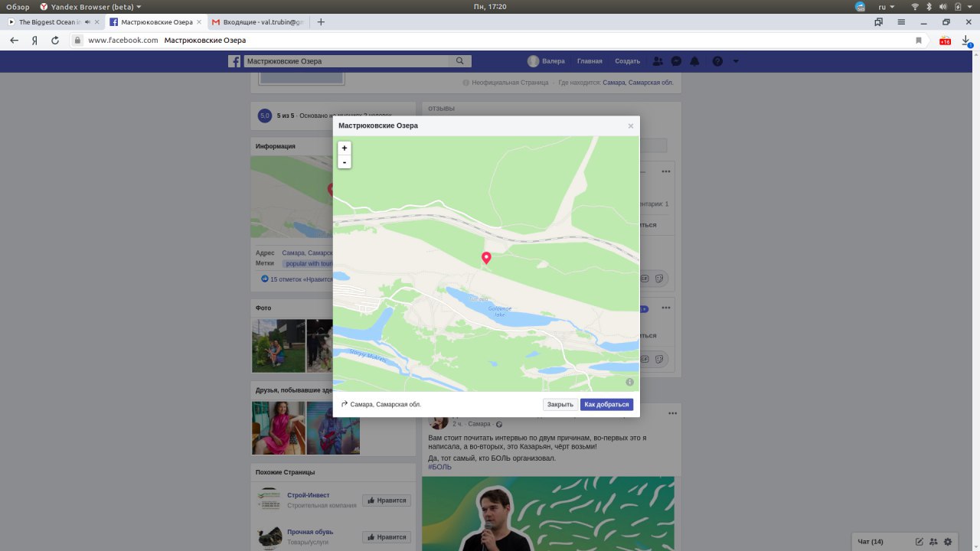This screenshot has height=551, width=980.
Task: Click the create group icon in chat bar
Action: pyautogui.click(x=934, y=542)
